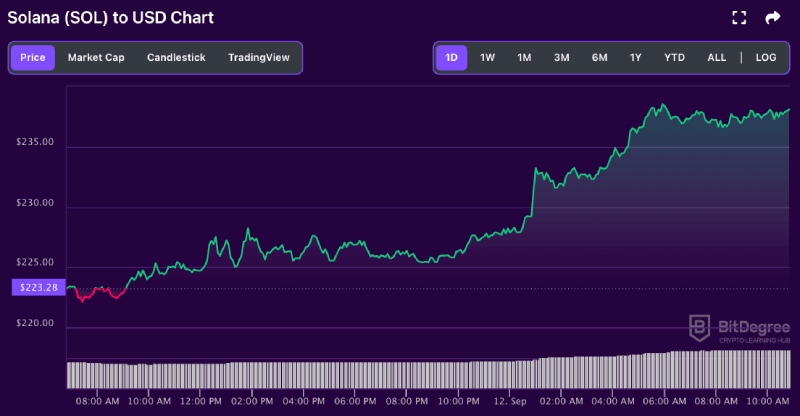Click the 12. Sep date label
The height and width of the screenshot is (416, 800).
click(x=510, y=401)
